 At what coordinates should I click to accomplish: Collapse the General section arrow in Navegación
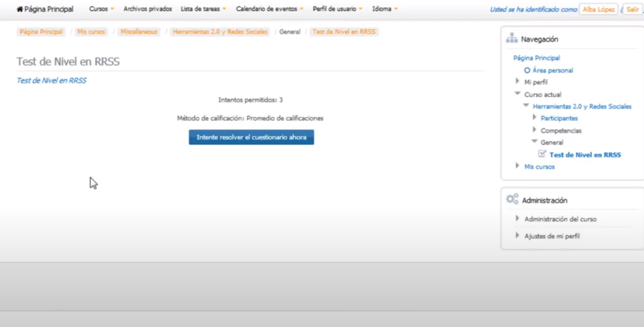point(534,141)
